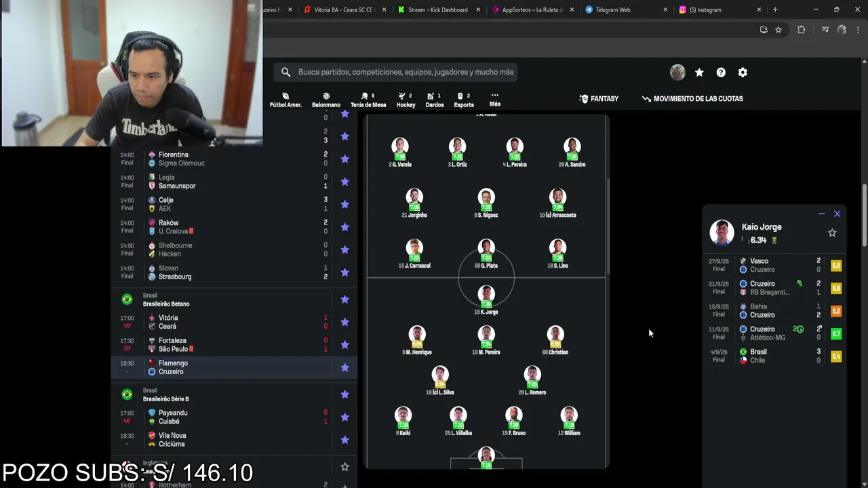The height and width of the screenshot is (488, 868).
Task: Click the install app icon in address bar
Action: click(x=764, y=30)
